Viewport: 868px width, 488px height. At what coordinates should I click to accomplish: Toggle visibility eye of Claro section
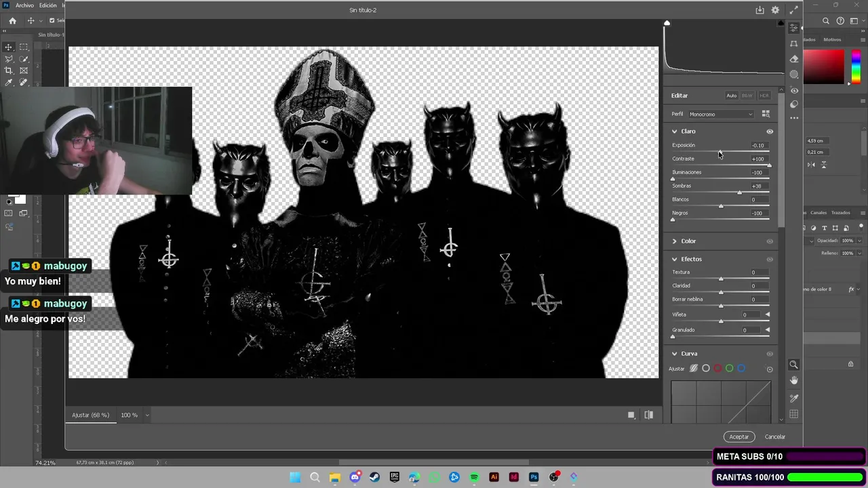(x=770, y=131)
